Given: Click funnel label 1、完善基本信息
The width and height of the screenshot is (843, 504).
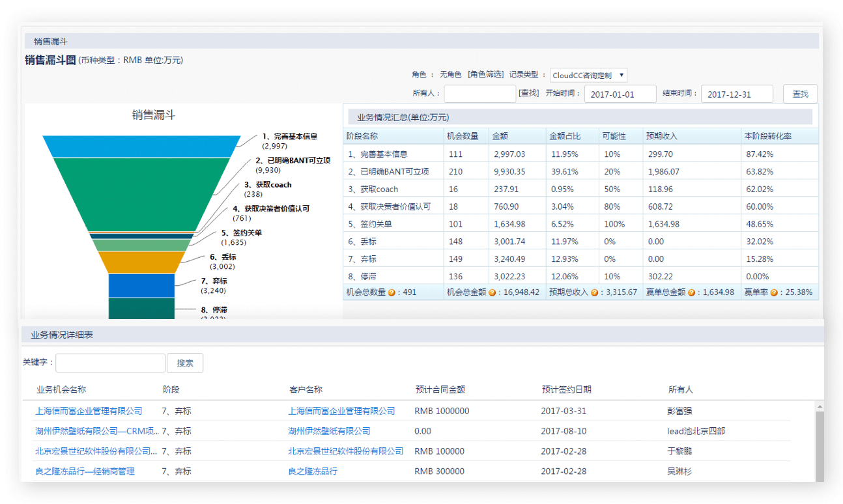Looking at the screenshot, I should 289,137.
